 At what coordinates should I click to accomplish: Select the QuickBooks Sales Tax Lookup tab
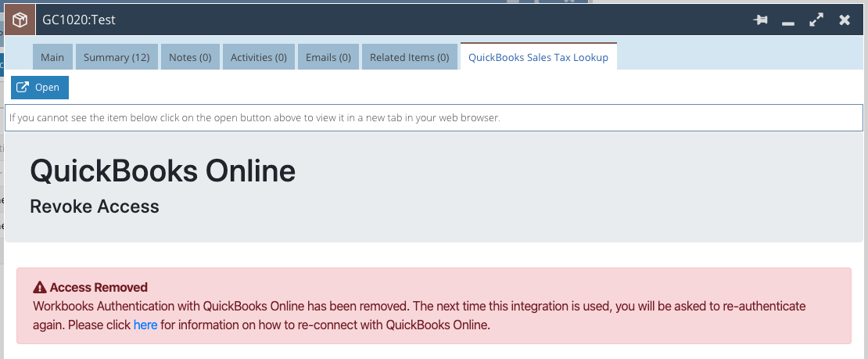tap(539, 57)
